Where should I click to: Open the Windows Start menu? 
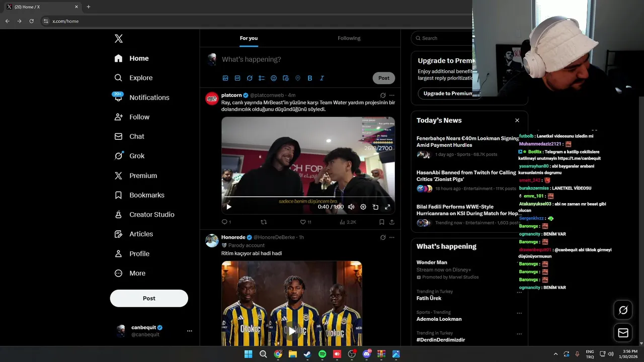pyautogui.click(x=248, y=354)
